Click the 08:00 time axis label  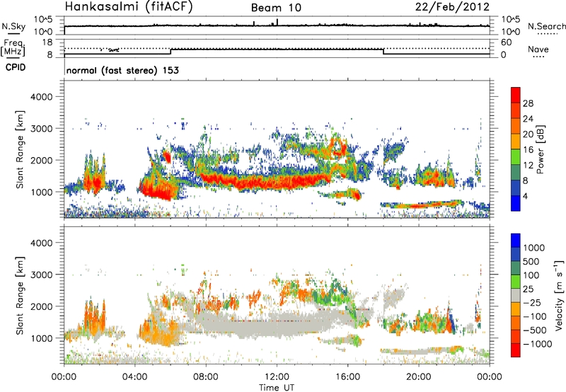(x=206, y=377)
